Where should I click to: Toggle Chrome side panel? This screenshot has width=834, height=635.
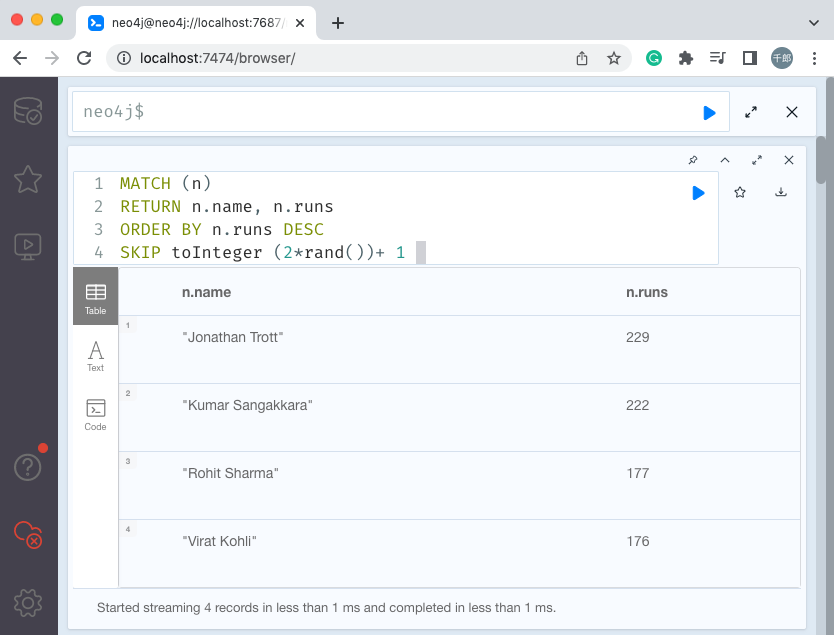click(750, 58)
